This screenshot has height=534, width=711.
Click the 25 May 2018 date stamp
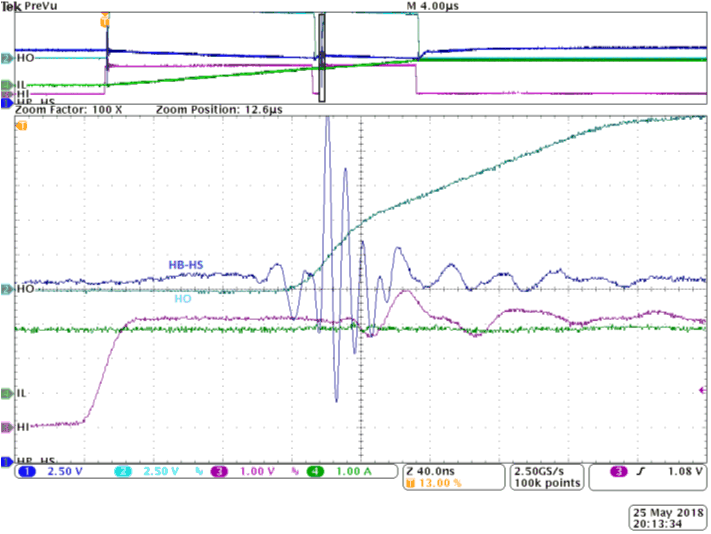point(668,513)
